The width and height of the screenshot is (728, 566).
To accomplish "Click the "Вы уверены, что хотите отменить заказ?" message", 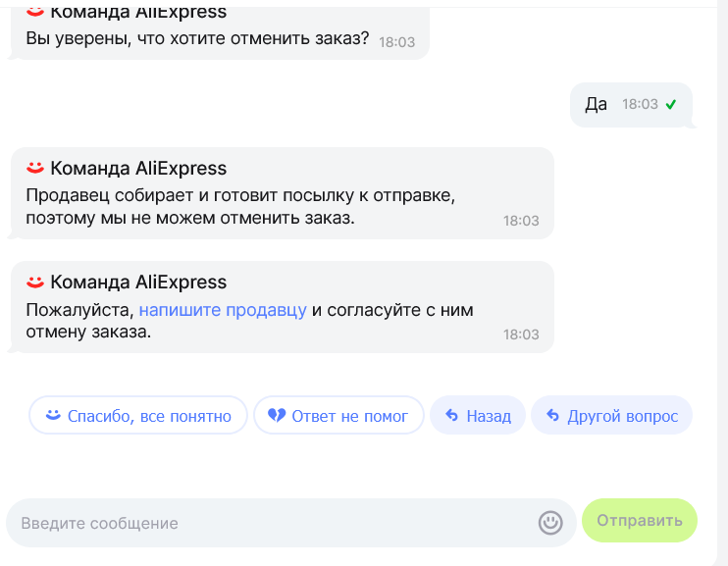I will [x=197, y=39].
